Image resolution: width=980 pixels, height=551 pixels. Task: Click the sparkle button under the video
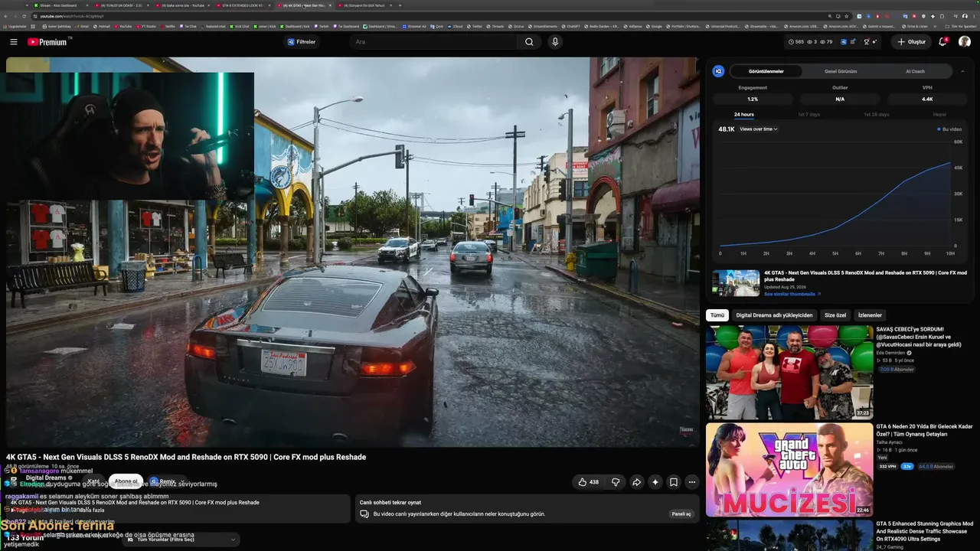[x=655, y=482]
